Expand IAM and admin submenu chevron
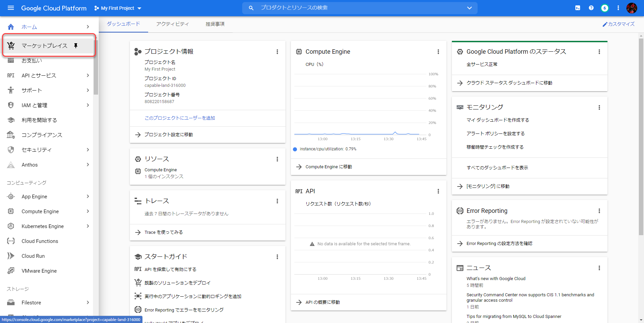 88,105
